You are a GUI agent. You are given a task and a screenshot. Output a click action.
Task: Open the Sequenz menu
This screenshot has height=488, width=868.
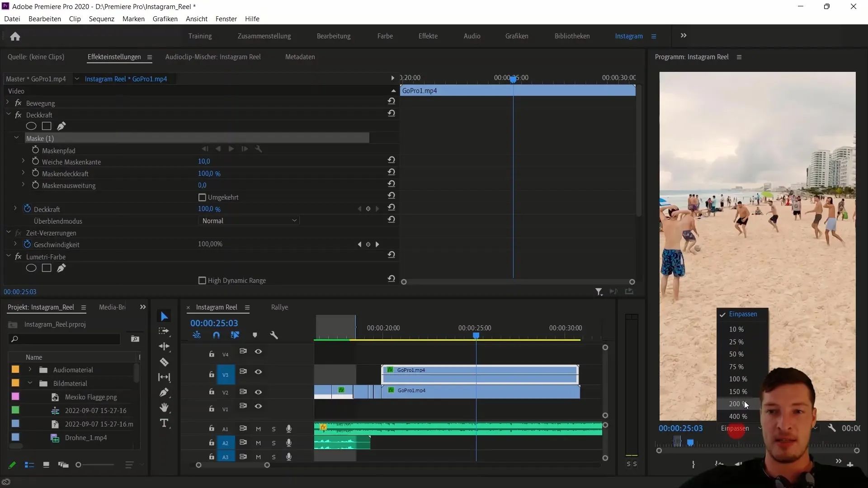coord(101,19)
